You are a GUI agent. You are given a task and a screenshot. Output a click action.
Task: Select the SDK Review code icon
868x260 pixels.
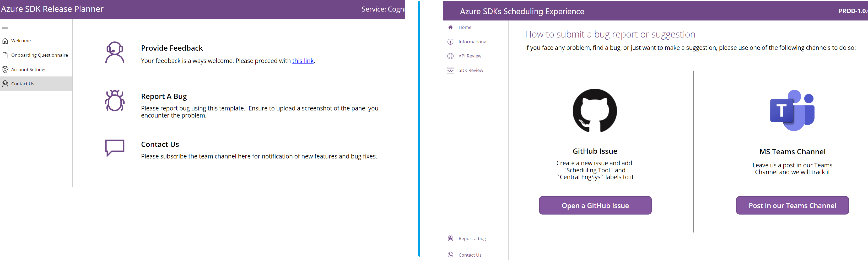coord(450,70)
